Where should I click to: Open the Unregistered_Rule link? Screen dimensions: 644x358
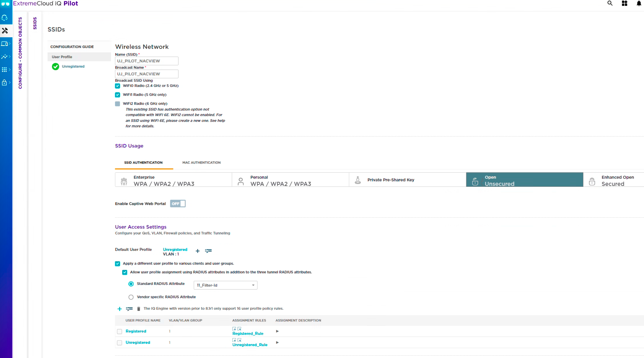coord(250,345)
